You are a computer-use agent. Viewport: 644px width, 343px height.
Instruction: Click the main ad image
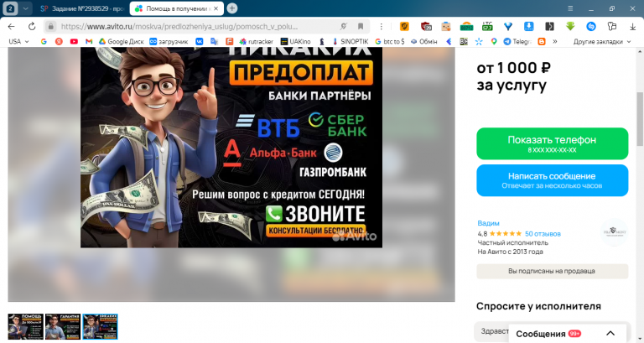click(x=231, y=147)
